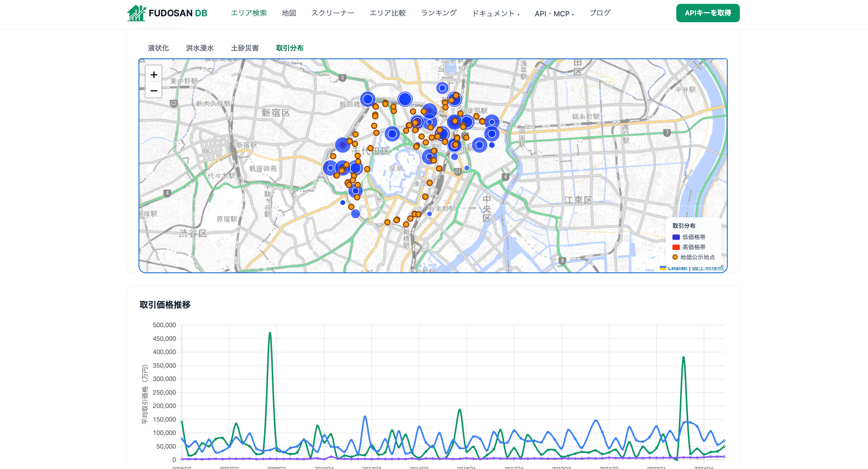Open the ランキング navigation item

coord(438,13)
